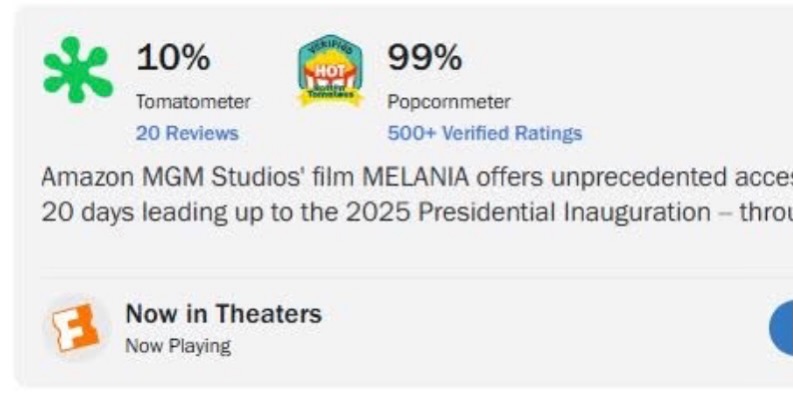Click the divider line above Now in Theaters
The width and height of the screenshot is (793, 415).
point(417,277)
